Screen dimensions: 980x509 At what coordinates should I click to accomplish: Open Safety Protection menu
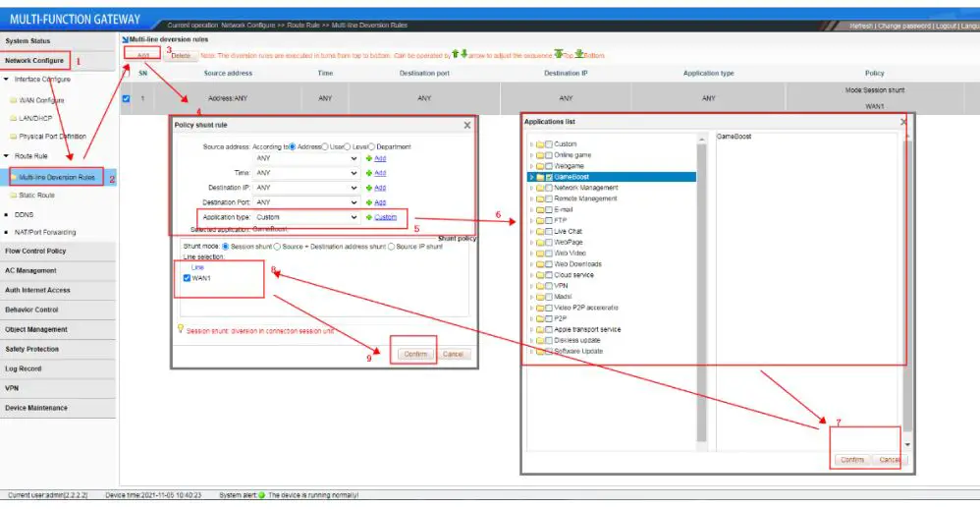58,349
